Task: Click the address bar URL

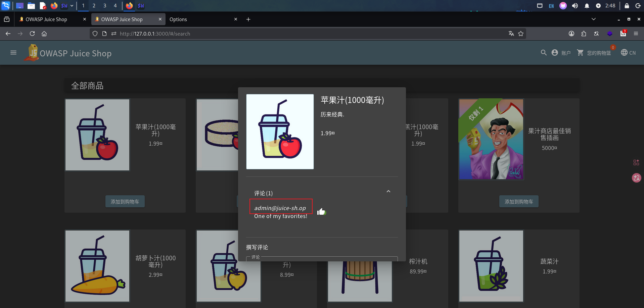Action: 155,34
